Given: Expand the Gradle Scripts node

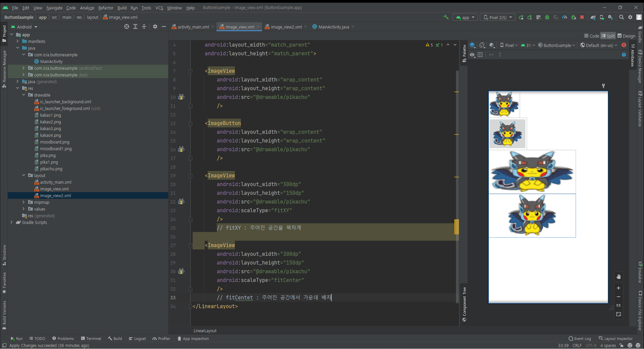Looking at the screenshot, I should pos(11,222).
